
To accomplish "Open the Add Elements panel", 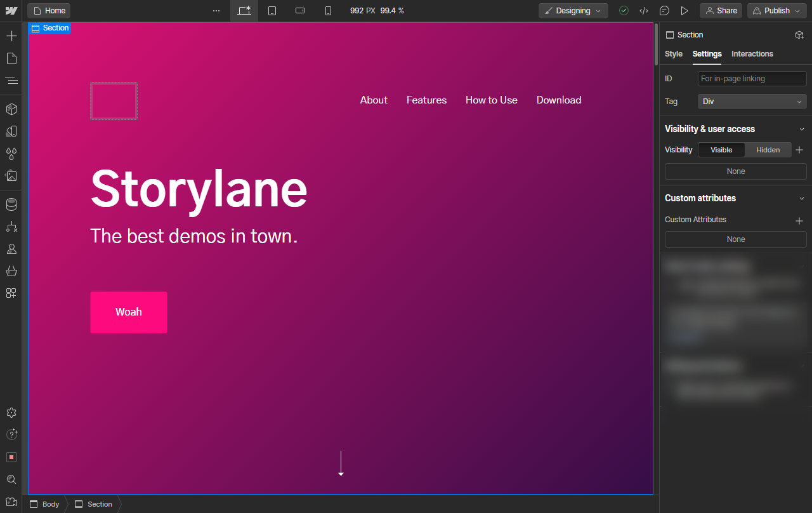I will tap(11, 36).
